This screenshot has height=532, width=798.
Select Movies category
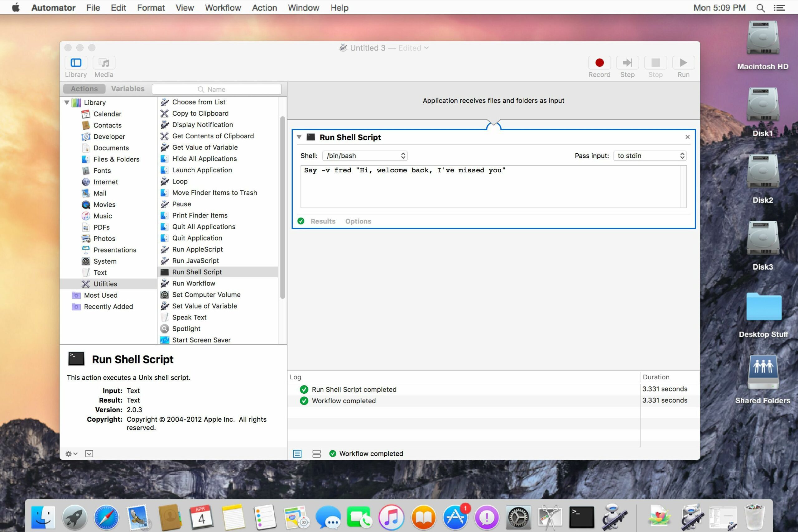[x=104, y=204]
